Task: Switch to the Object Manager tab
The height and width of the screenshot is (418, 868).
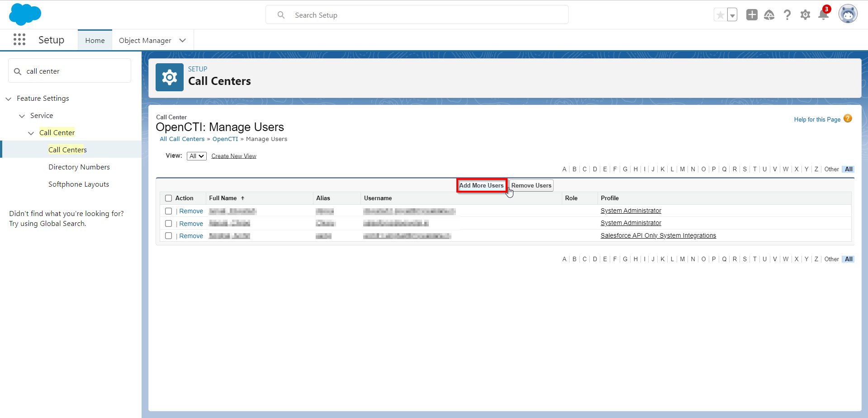Action: coord(145,40)
